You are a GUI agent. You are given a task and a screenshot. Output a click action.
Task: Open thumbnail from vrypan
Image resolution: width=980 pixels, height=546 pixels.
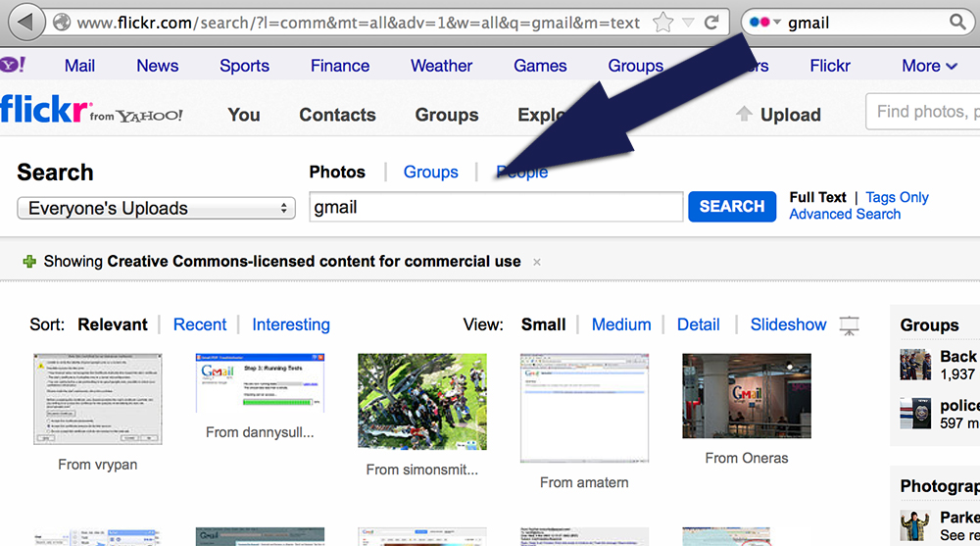pos(97,399)
